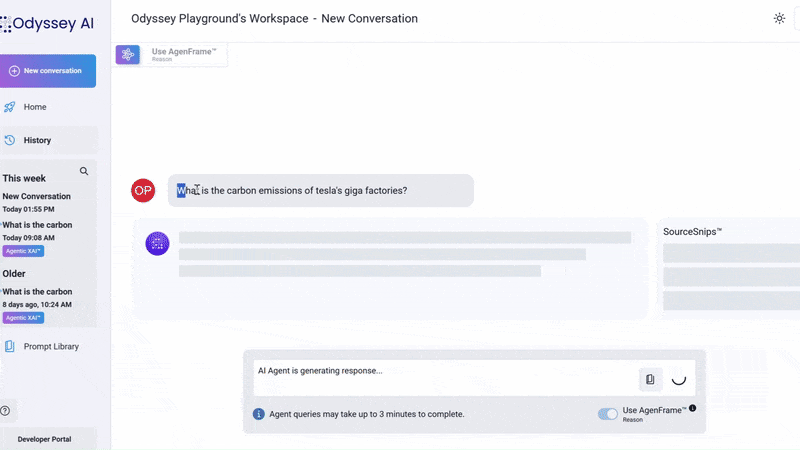Click the info icon beside Use AgenFrame toggle
The height and width of the screenshot is (450, 800).
coord(692,408)
